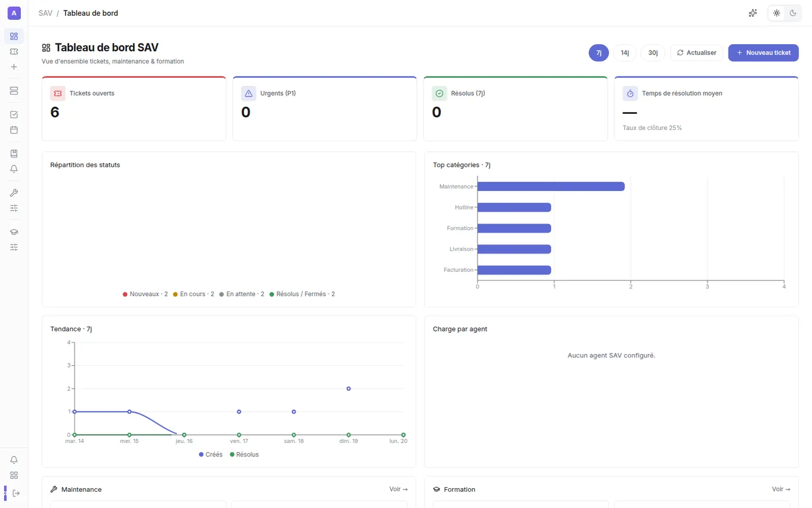Expand Formation section via Voir link
This screenshot has width=812, height=508.
point(781,489)
